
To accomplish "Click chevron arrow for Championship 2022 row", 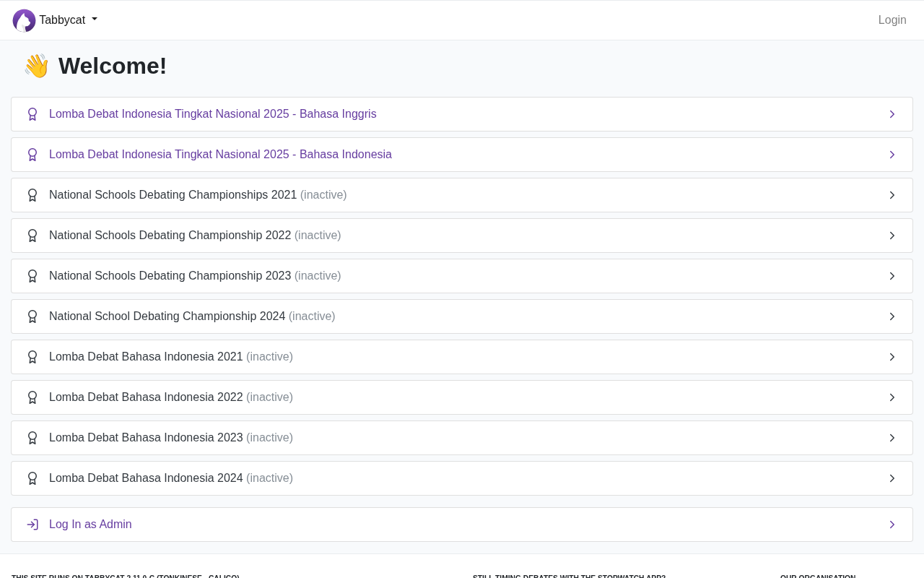I will point(892,236).
